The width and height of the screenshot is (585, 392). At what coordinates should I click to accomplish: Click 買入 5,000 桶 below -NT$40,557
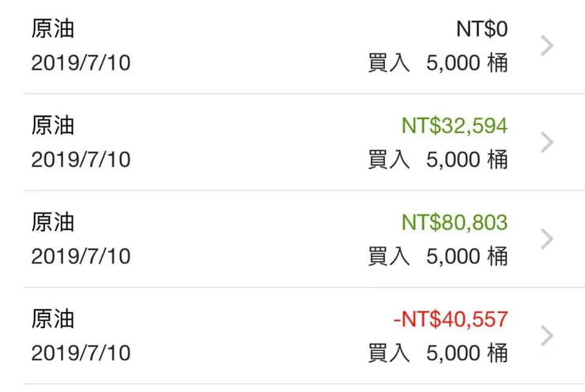437,352
